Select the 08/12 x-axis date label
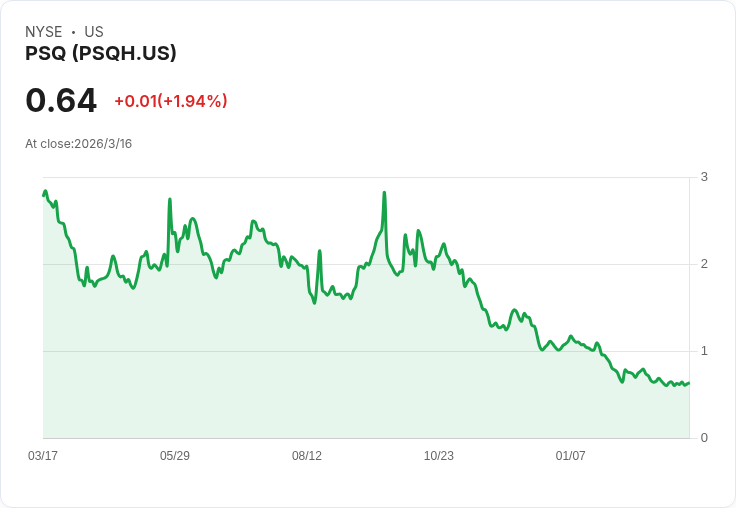 pos(307,456)
